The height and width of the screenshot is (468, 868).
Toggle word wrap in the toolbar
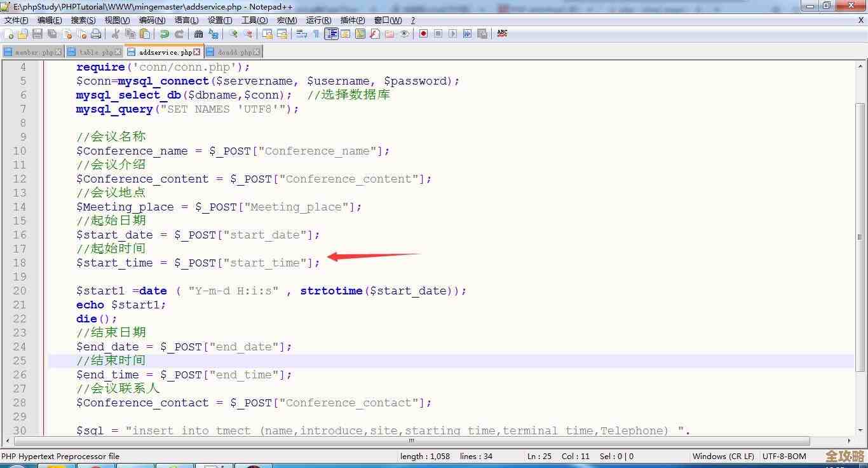click(x=302, y=34)
